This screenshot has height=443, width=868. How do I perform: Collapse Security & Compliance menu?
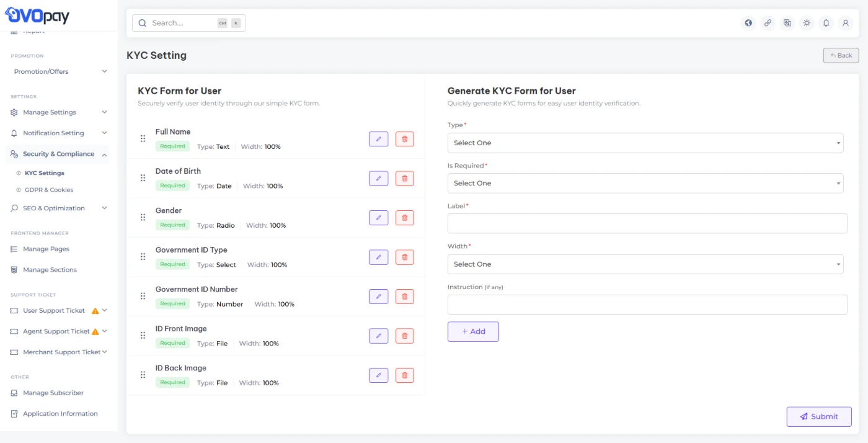57,154
